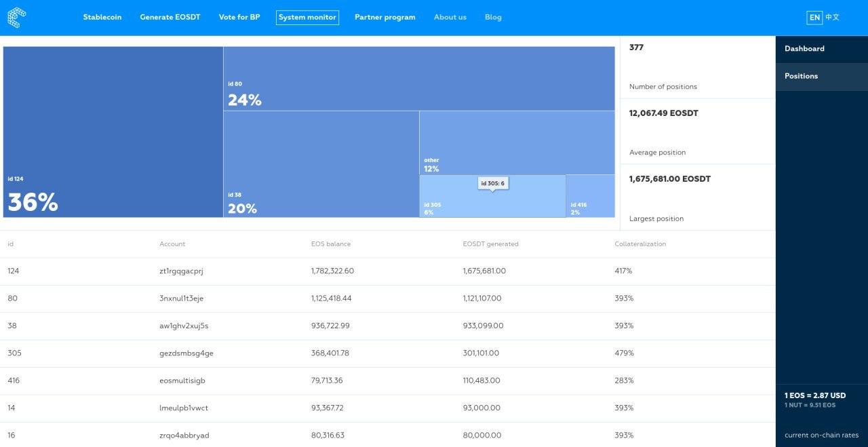Click the id 80 treemap block
The image size is (868, 447).
pyautogui.click(x=419, y=79)
